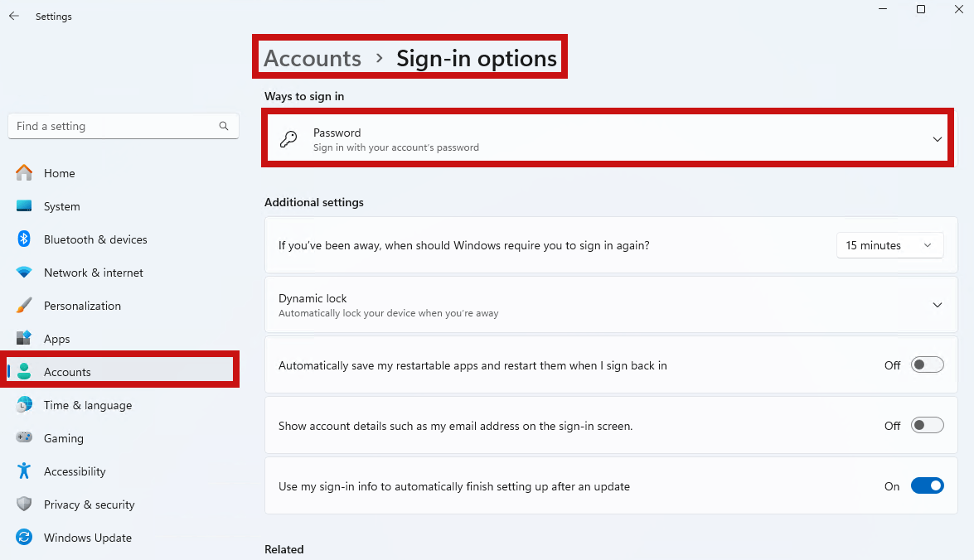
Task: Select Accessibility in the sidebar
Action: (75, 471)
